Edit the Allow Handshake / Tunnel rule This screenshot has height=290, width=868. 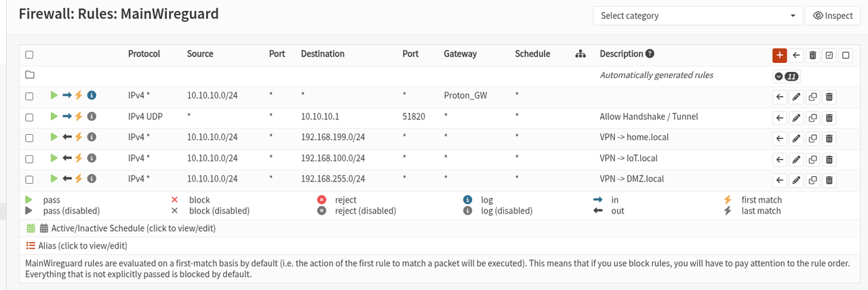(x=796, y=117)
